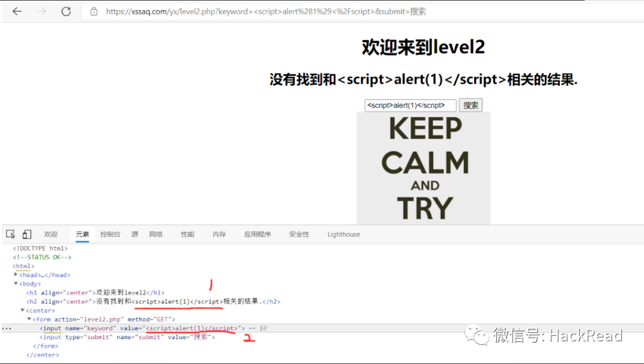Viewport: 644px width, 364px height.
Task: Select the </center> closing tag line
Action: (43, 355)
